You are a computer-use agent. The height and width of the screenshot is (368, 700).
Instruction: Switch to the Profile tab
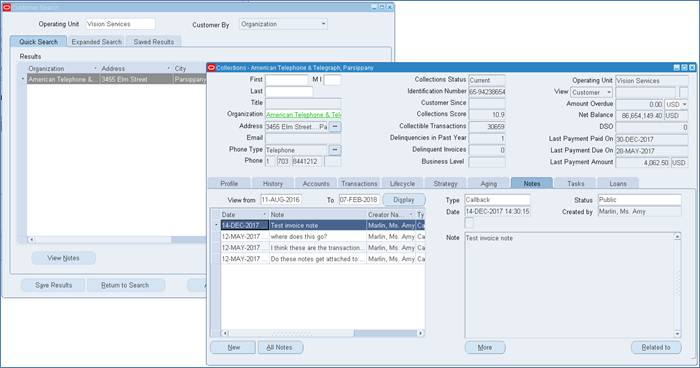point(229,184)
